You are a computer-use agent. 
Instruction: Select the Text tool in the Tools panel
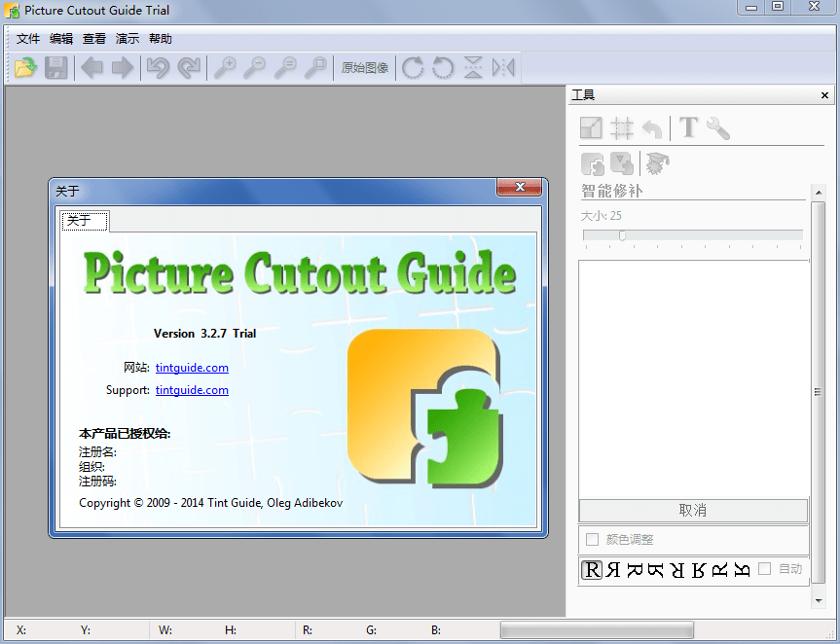point(688,127)
